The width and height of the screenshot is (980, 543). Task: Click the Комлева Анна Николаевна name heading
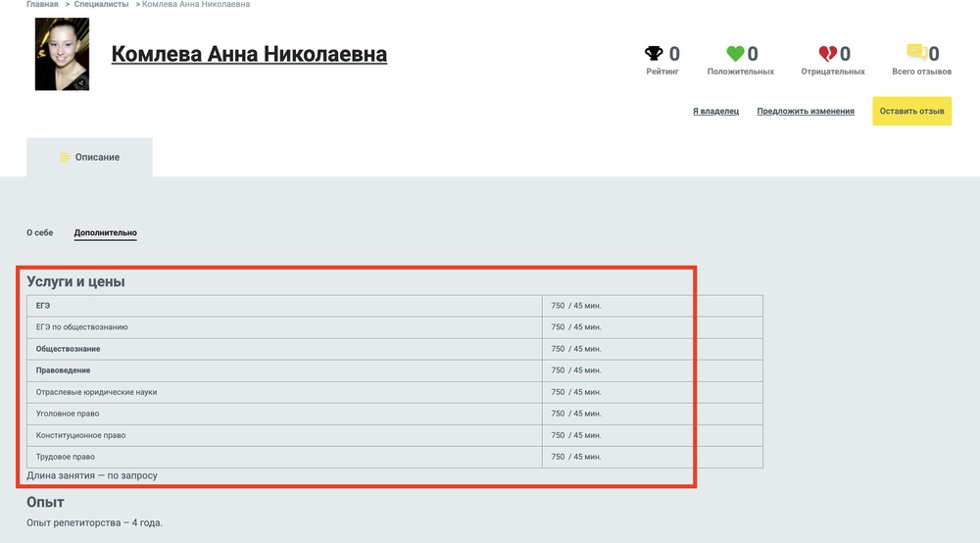click(249, 54)
